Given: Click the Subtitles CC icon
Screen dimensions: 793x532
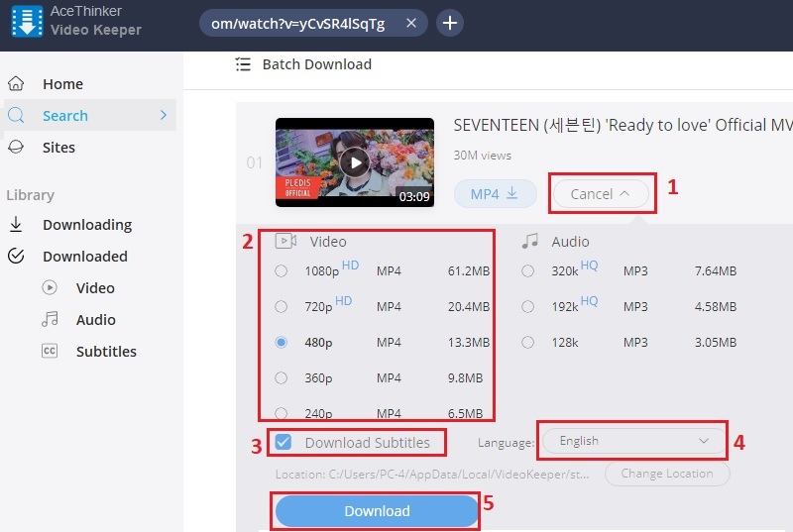Looking at the screenshot, I should coord(50,351).
